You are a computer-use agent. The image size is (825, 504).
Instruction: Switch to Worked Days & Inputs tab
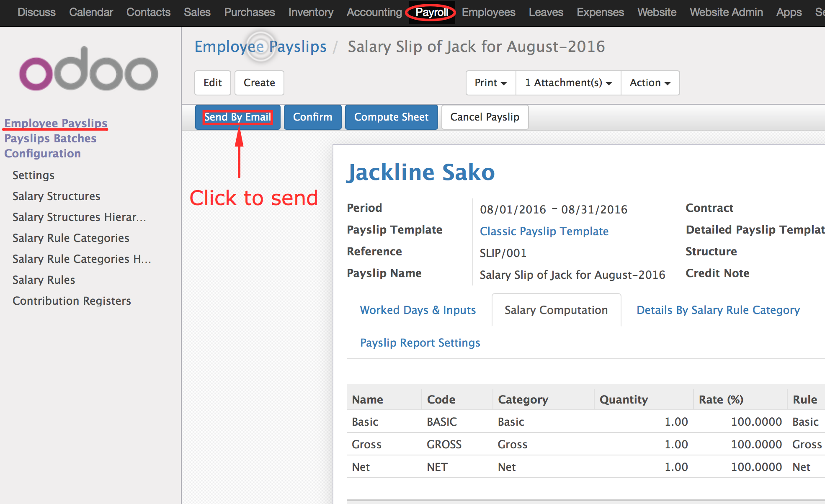[418, 310]
